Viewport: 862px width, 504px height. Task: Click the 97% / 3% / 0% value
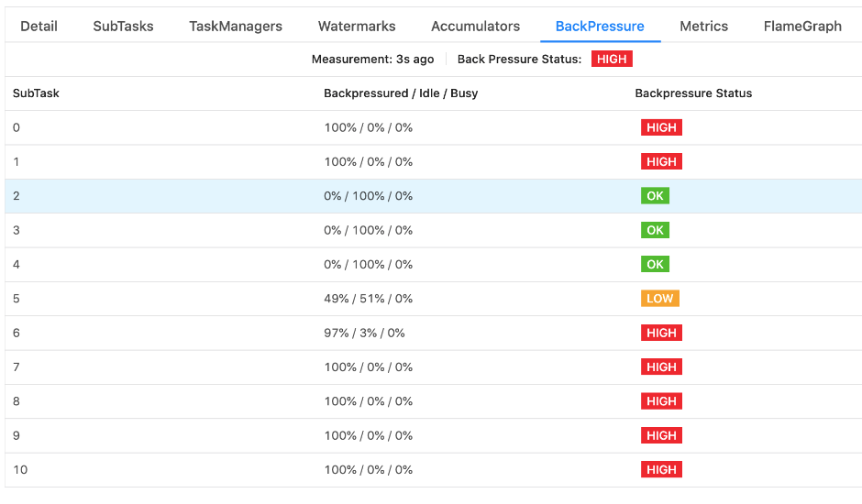tap(364, 333)
